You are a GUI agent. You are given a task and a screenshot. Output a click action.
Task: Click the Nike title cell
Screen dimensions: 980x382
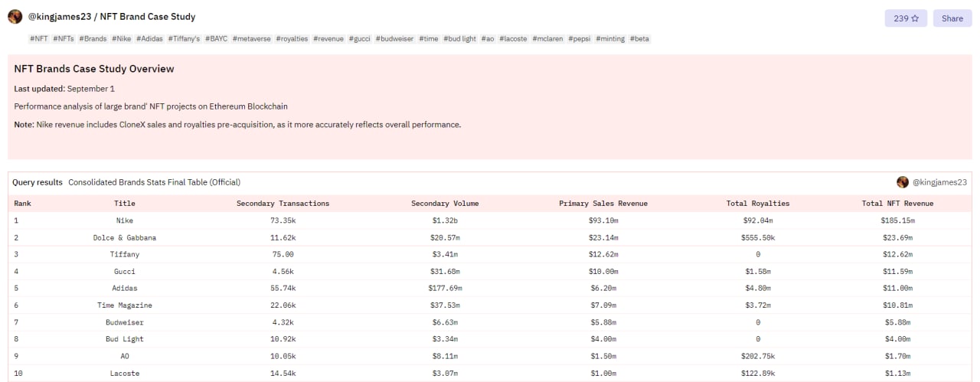(125, 220)
